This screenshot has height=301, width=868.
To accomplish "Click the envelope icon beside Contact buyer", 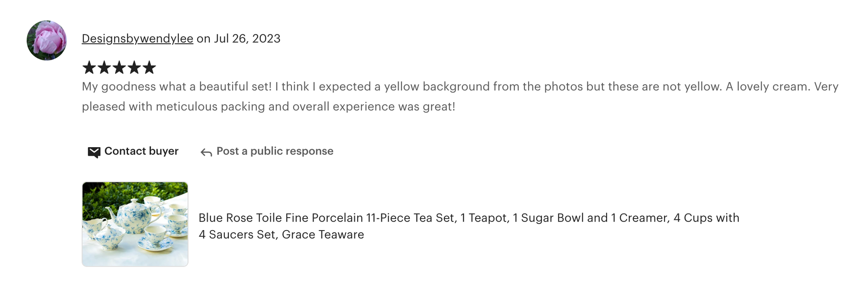I will [94, 152].
